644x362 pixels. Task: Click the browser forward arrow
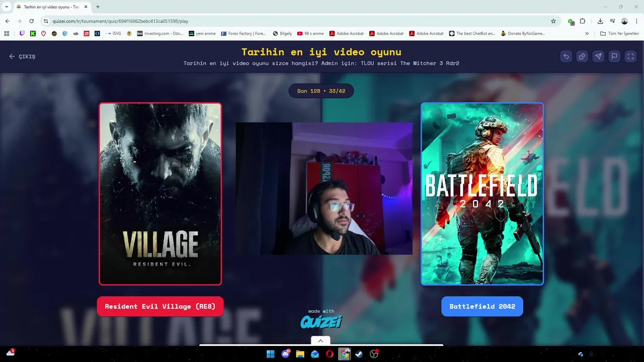coord(19,21)
